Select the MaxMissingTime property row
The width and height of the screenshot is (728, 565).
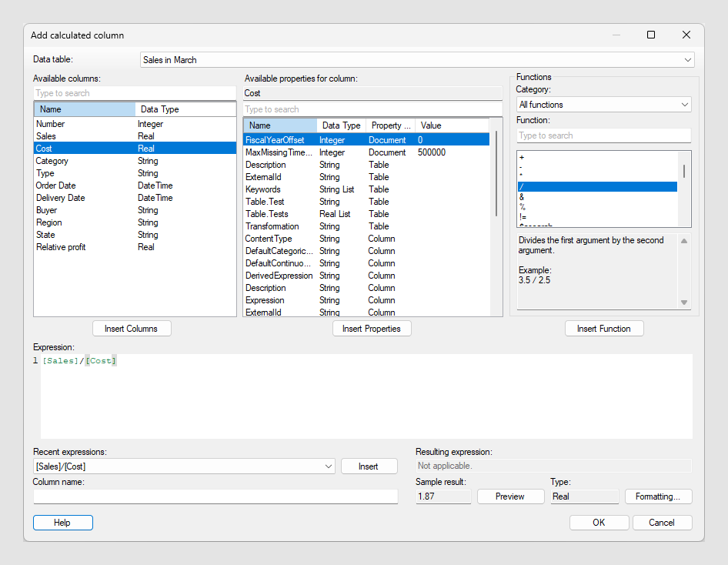point(366,152)
